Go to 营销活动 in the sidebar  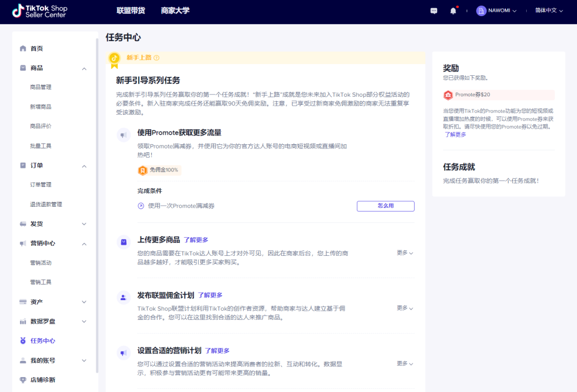point(41,263)
